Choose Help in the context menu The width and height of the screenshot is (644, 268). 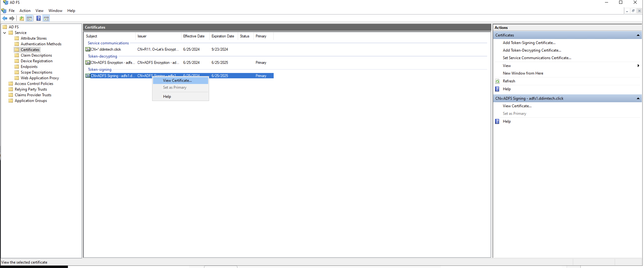pyautogui.click(x=180, y=97)
